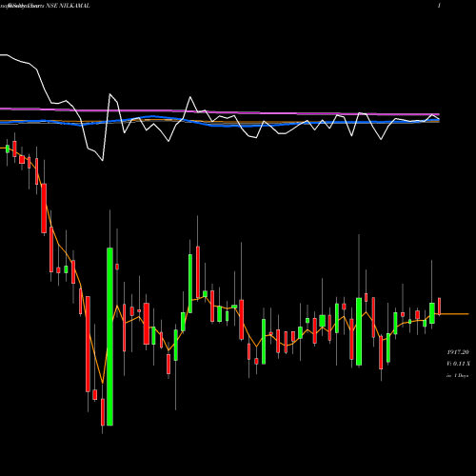Click the last red candlestick on the right
476x476 pixels.
click(x=440, y=307)
